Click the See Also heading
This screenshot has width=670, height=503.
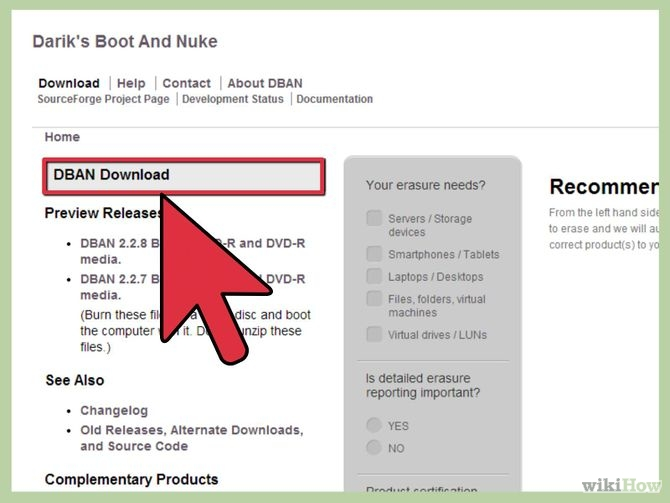tap(75, 380)
